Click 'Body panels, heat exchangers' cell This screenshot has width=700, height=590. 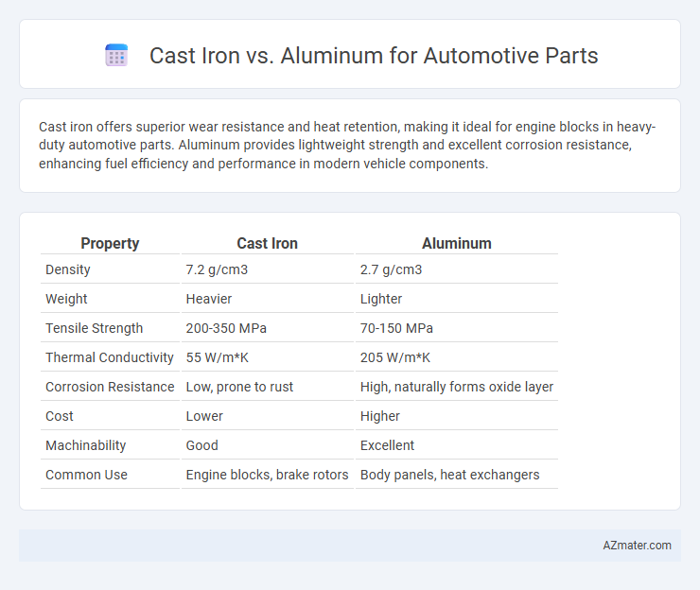[450, 475]
